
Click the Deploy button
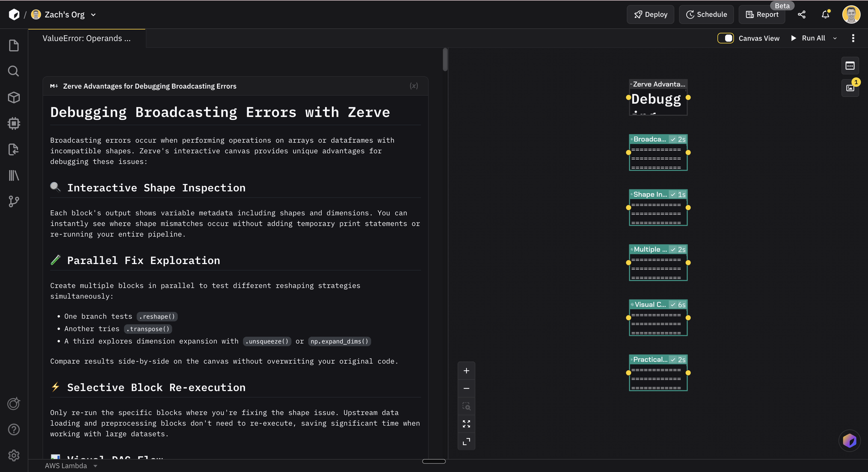click(650, 14)
